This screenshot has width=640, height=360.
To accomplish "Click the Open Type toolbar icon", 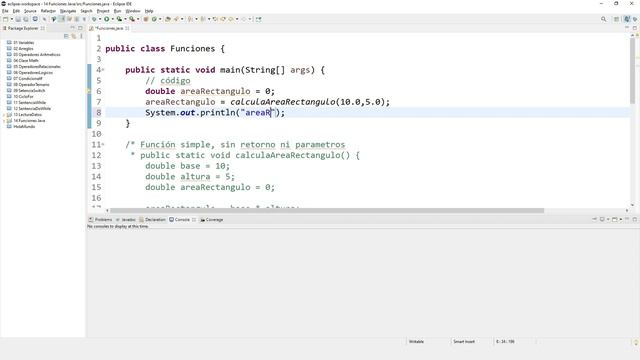I will coord(168,19).
